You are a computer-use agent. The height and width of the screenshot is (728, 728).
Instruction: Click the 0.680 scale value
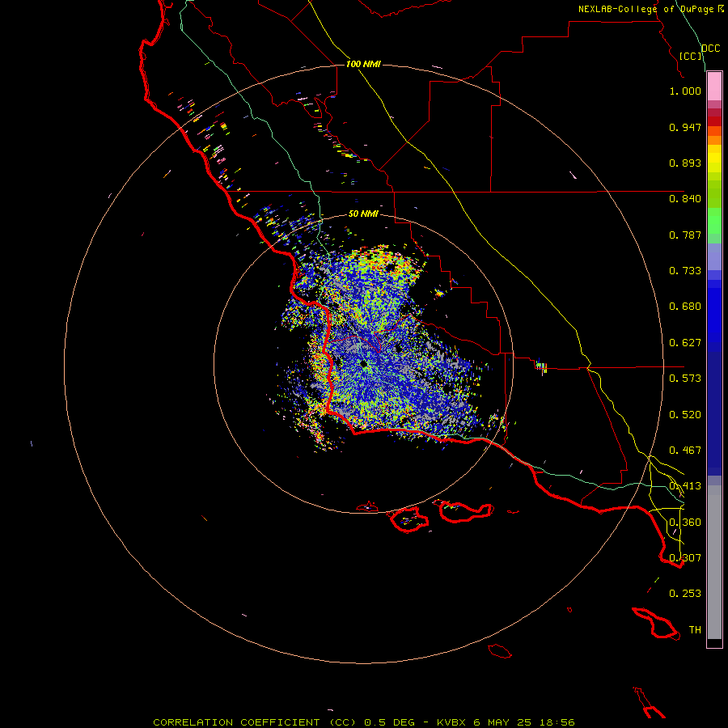(685, 307)
